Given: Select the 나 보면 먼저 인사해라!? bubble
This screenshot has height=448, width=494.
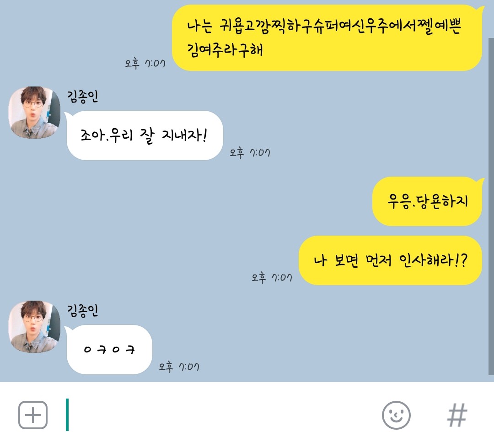Looking at the screenshot, I should 390,260.
